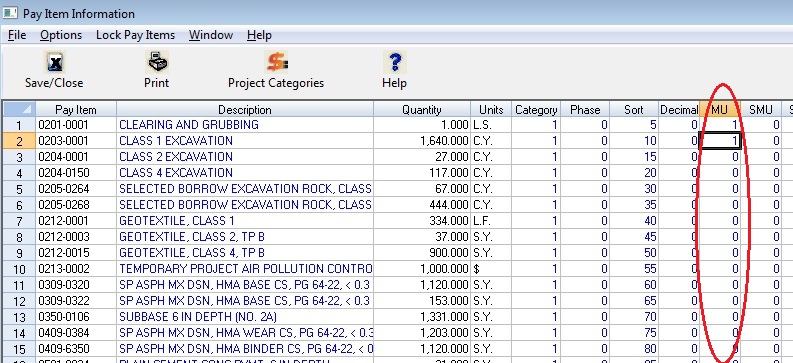This screenshot has height=363, width=793.
Task: Click the Units column header
Action: 491,110
